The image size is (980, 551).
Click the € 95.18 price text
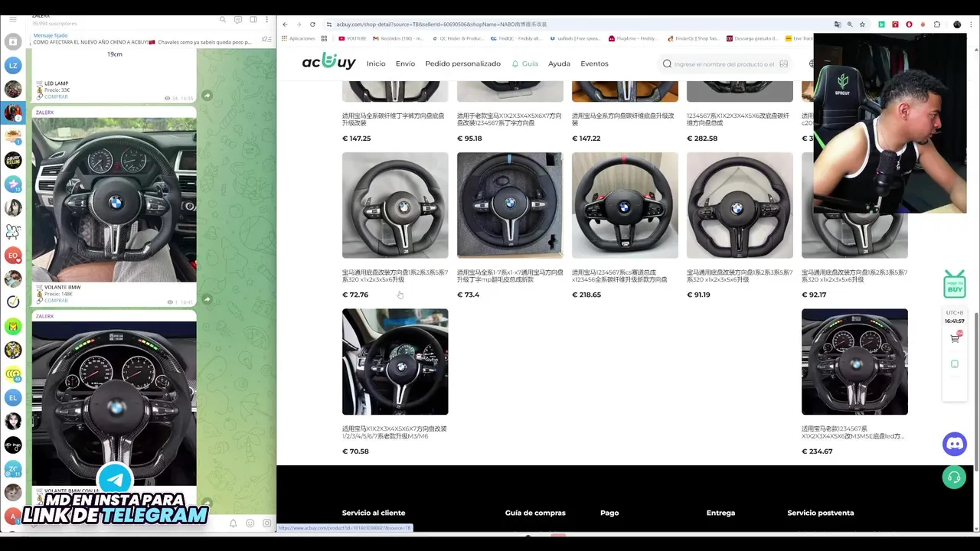(469, 139)
